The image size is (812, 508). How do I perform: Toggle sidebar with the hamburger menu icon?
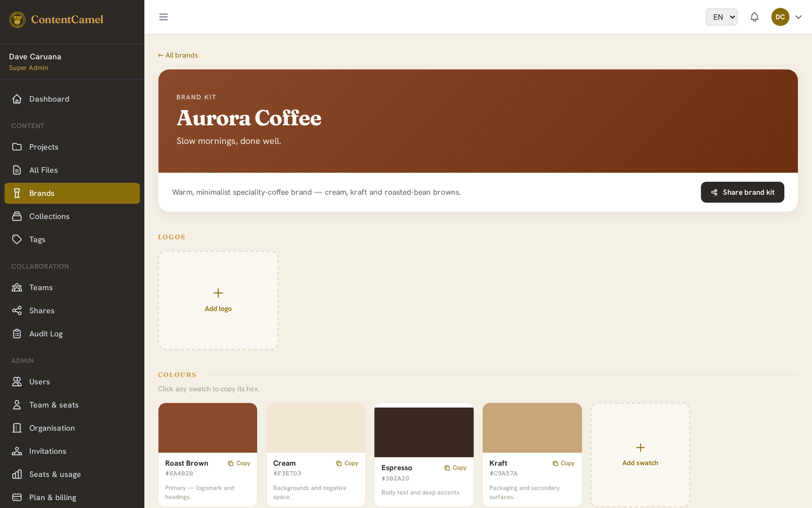tap(164, 17)
